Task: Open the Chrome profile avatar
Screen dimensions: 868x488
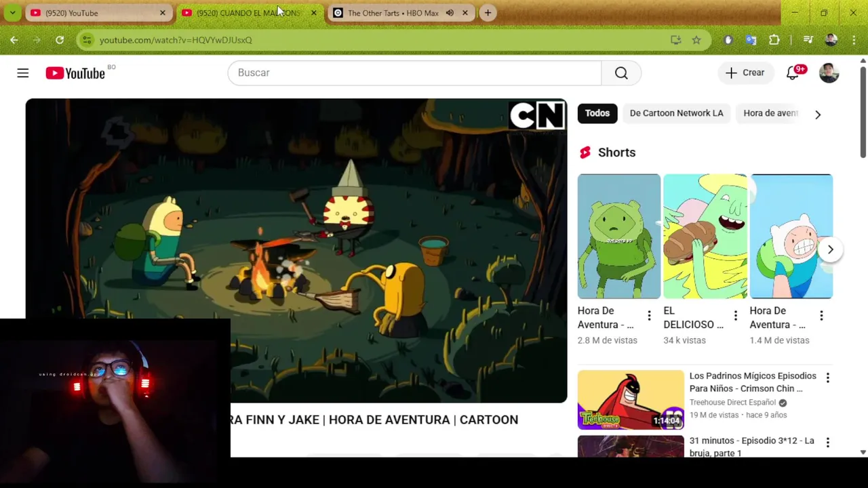Action: [x=831, y=40]
